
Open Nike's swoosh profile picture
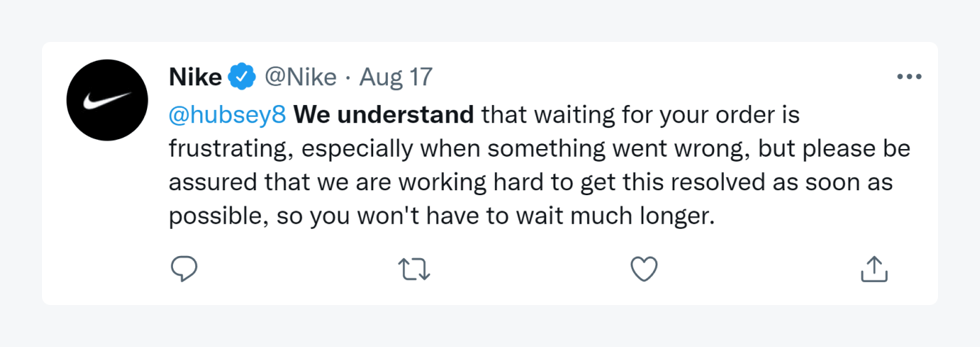pos(107,100)
